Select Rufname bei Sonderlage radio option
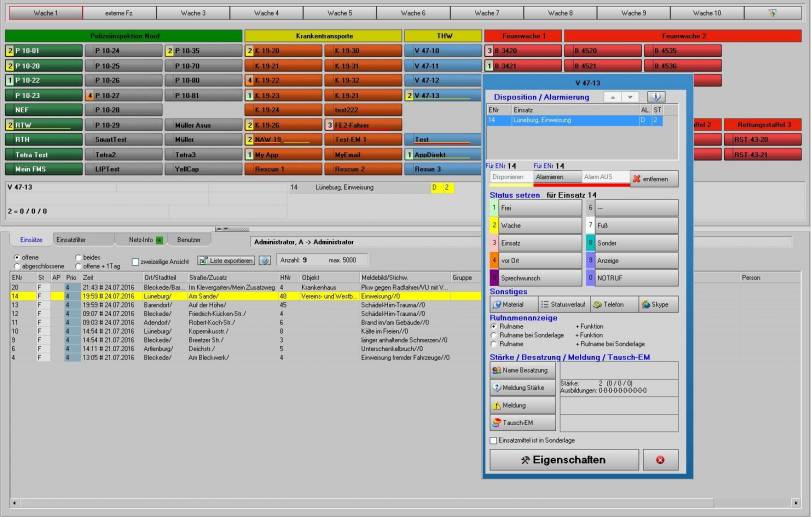811x517 pixels. point(493,334)
